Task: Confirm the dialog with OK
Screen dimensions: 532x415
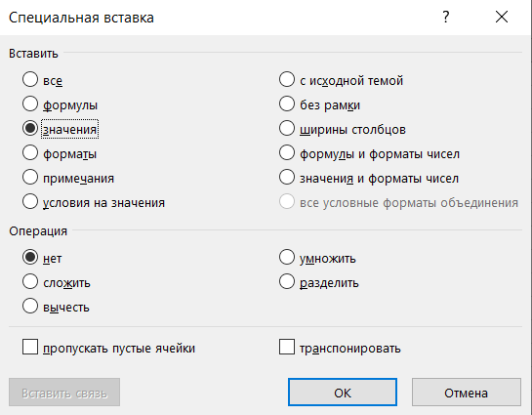Action: click(343, 393)
